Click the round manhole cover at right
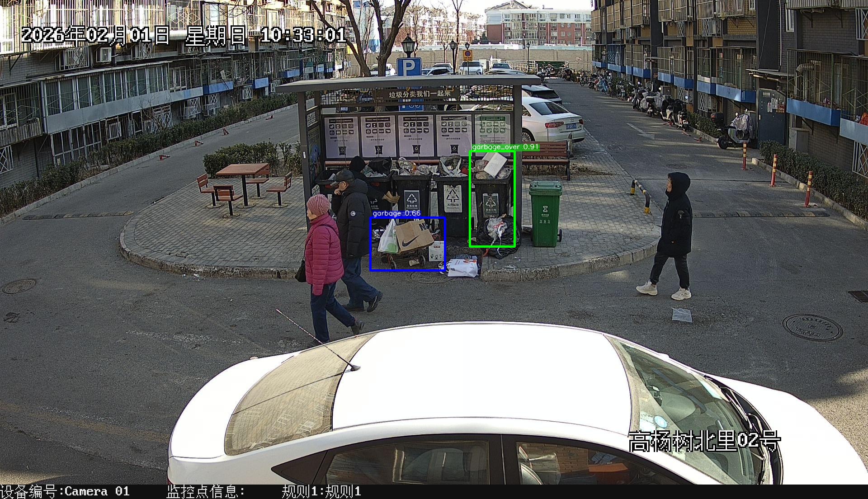Viewport: 868px width, 499px height. click(812, 327)
